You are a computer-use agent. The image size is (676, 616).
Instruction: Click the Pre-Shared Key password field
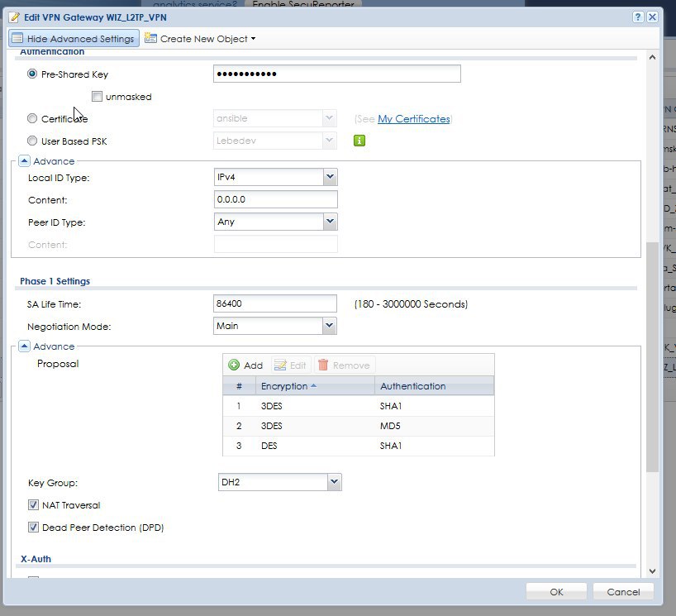click(336, 74)
